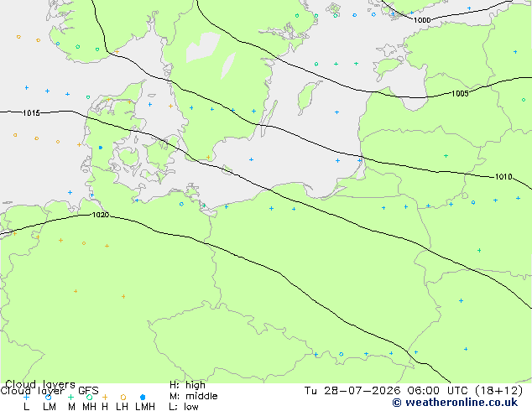Image resolution: width=532 pixels, height=411 pixels.
Task: Click the 'H: high' legend text
Action: pos(187,385)
